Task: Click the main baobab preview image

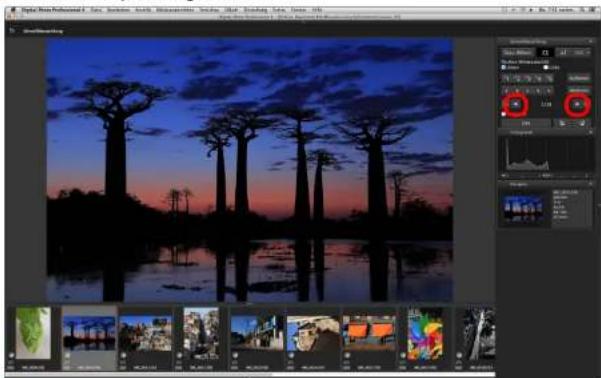Action: pos(250,170)
